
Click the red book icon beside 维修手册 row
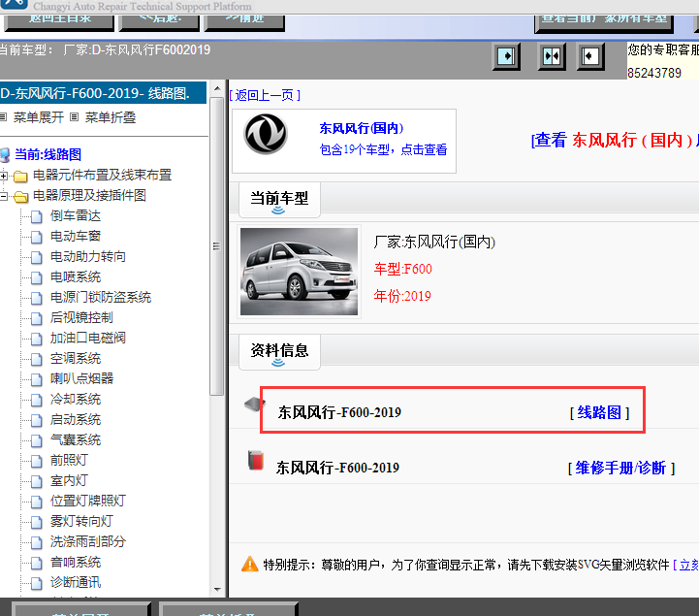(x=256, y=461)
